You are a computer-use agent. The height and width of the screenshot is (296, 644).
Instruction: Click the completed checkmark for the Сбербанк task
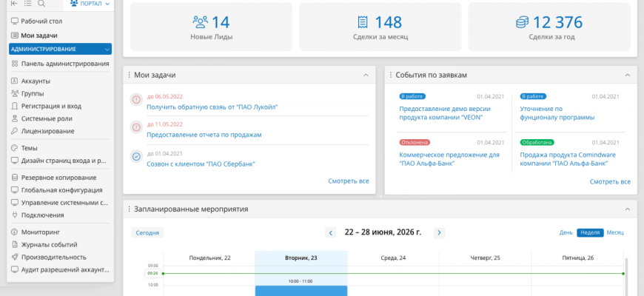[136, 156]
